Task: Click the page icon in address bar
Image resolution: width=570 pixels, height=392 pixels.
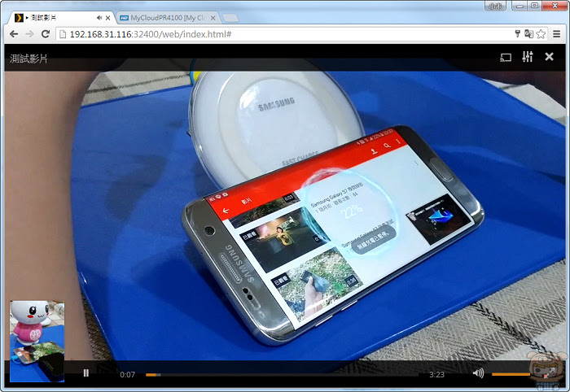Action: [63, 34]
